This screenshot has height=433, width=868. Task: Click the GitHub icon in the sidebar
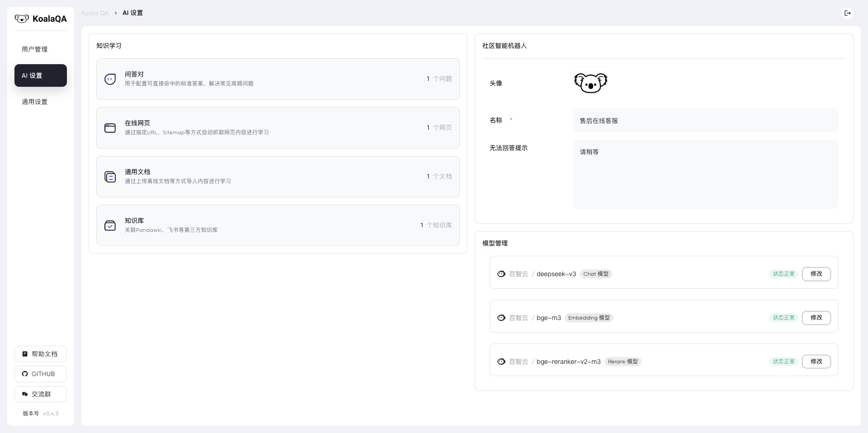coord(25,374)
